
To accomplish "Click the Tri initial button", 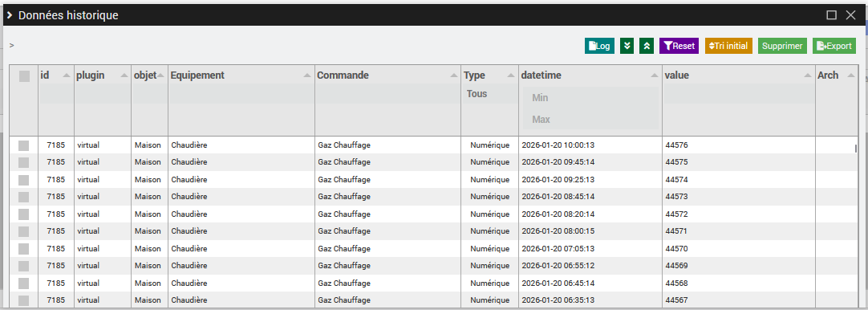I will click(728, 46).
